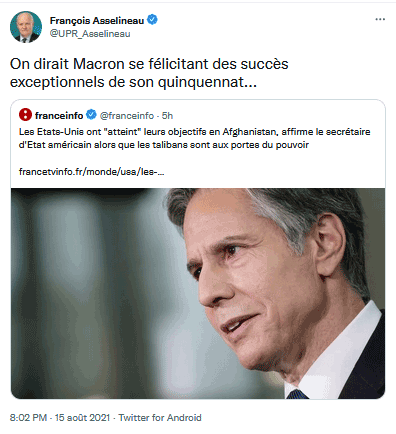This screenshot has height=434, width=396.
Task: Open the three-dot more options menu
Action: point(380,19)
